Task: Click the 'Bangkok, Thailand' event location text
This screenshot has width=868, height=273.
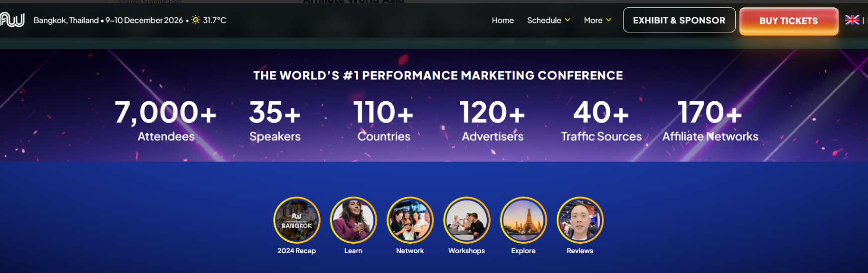Action: click(x=66, y=20)
